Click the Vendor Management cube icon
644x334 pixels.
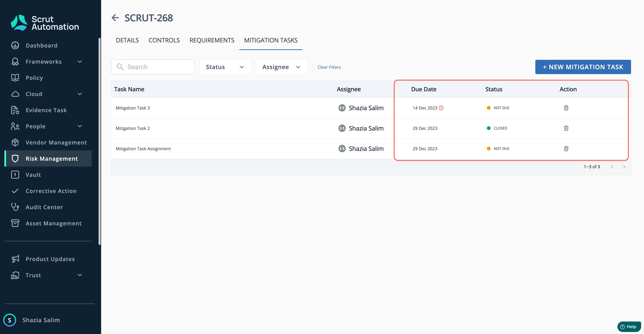point(15,142)
